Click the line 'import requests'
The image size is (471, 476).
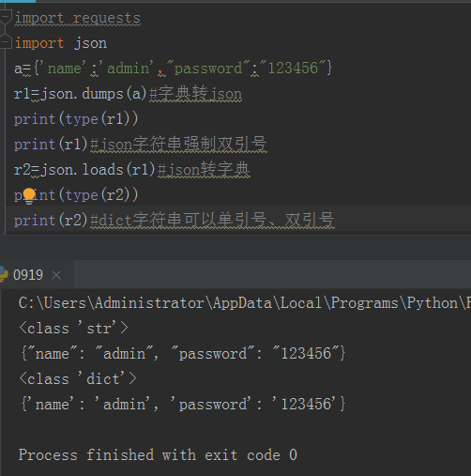click(x=78, y=18)
